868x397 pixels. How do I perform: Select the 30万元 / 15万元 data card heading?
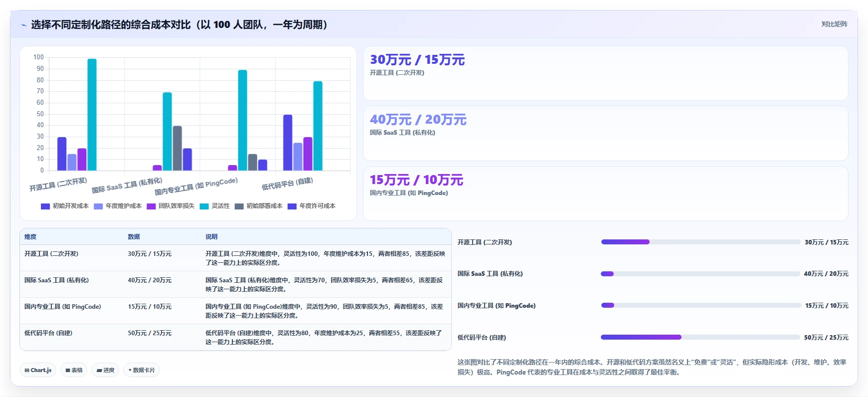(417, 60)
